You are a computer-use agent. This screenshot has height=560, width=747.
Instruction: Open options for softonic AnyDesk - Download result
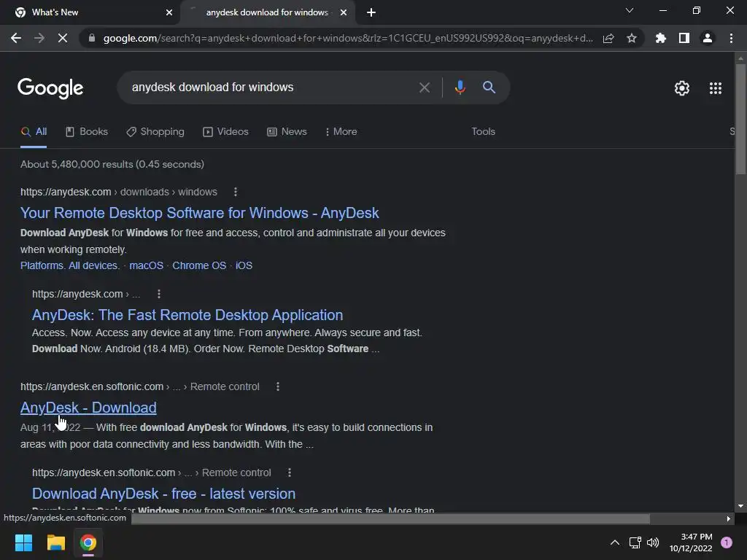278,386
